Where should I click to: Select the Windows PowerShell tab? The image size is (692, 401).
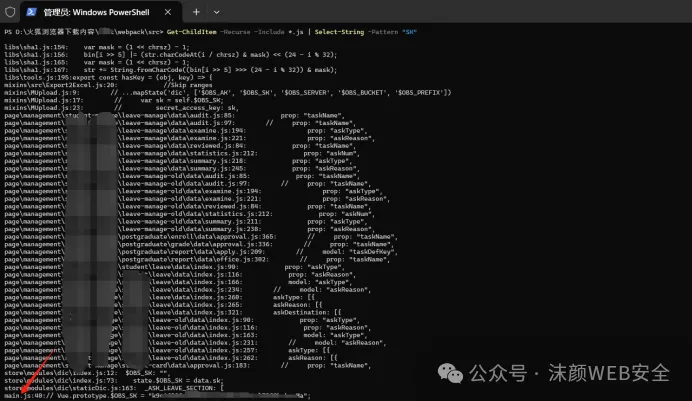(x=102, y=12)
